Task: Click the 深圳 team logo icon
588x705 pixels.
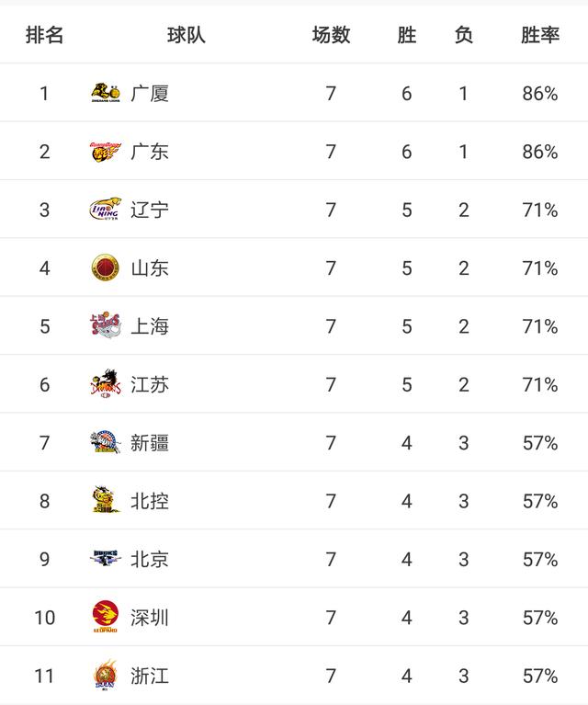Action: tap(106, 618)
